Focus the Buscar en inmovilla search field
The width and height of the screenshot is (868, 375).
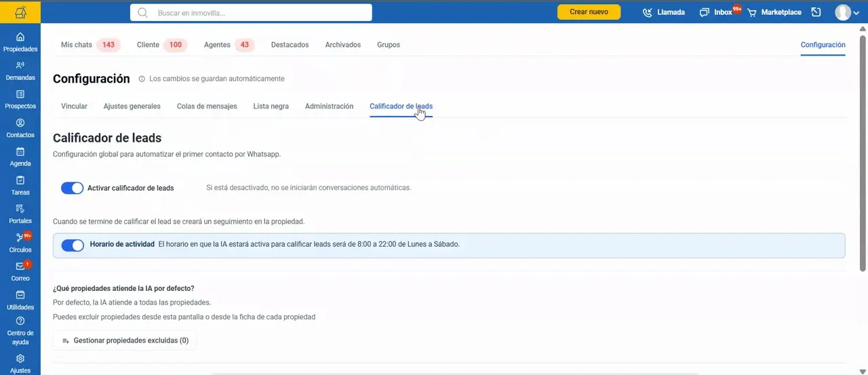251,12
